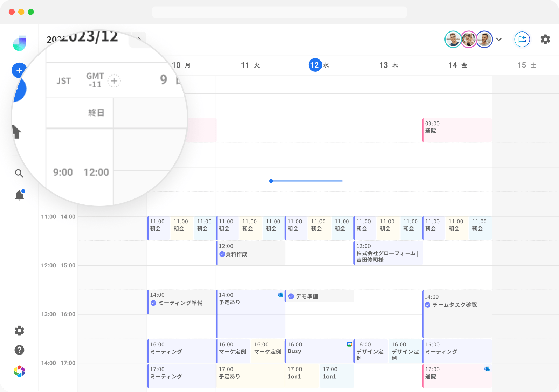Image resolution: width=559 pixels, height=392 pixels.
Task: Add a timezone with dashed plus
Action: (x=114, y=81)
